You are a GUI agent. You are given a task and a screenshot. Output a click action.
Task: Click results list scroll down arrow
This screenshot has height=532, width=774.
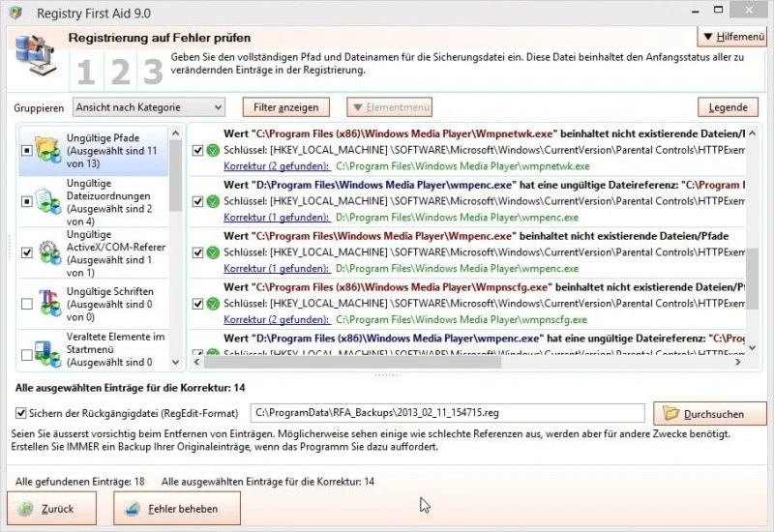click(x=752, y=348)
